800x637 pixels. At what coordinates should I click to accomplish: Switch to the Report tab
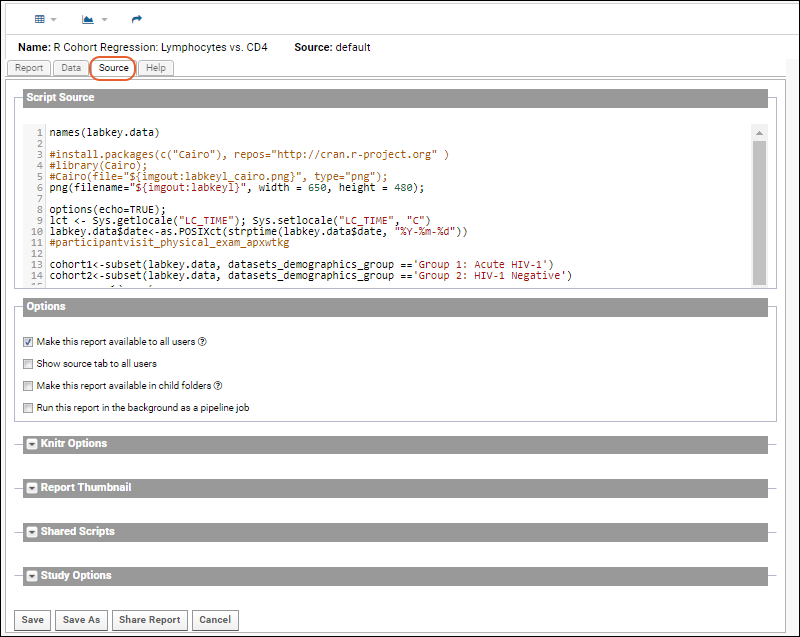pos(29,68)
